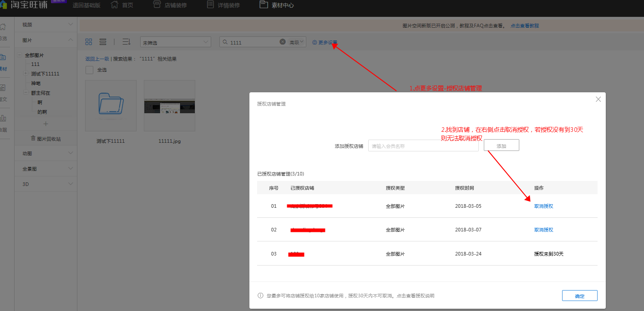Open 图片回收站 trash bin

(x=46, y=139)
